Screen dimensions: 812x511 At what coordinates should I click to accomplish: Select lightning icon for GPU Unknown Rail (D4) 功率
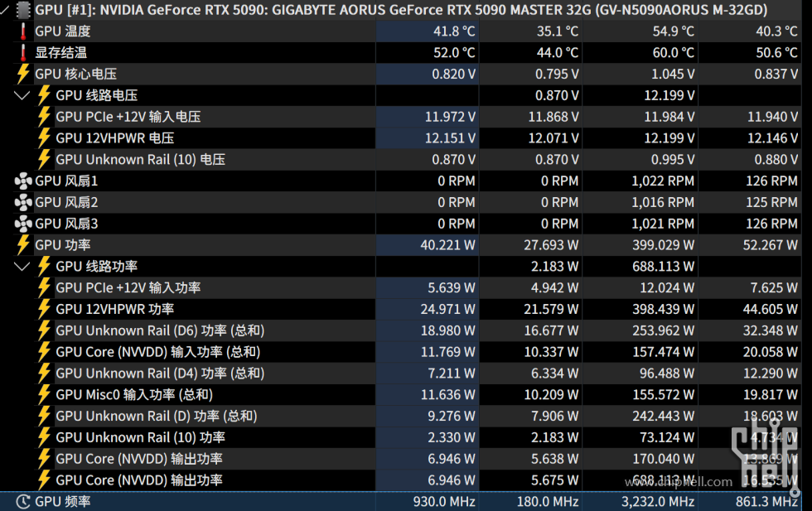point(44,373)
